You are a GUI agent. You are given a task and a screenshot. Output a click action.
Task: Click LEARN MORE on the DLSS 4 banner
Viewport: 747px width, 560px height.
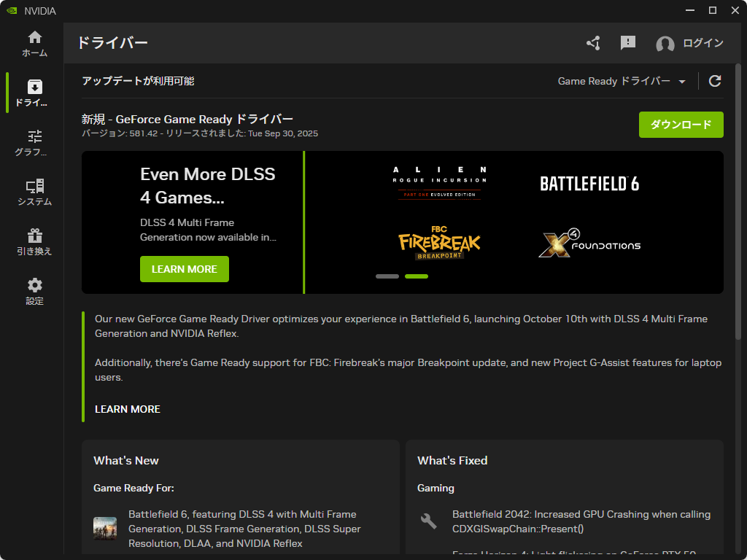pos(184,269)
